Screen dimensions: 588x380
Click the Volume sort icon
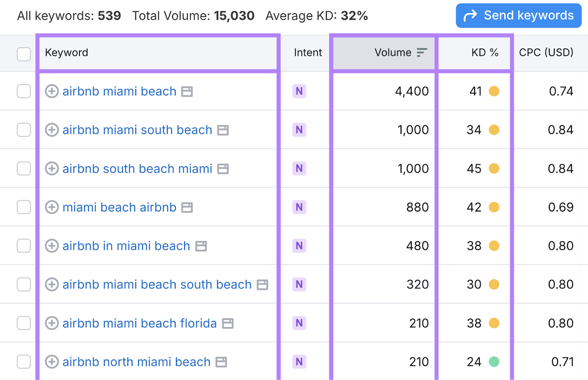pyautogui.click(x=422, y=52)
